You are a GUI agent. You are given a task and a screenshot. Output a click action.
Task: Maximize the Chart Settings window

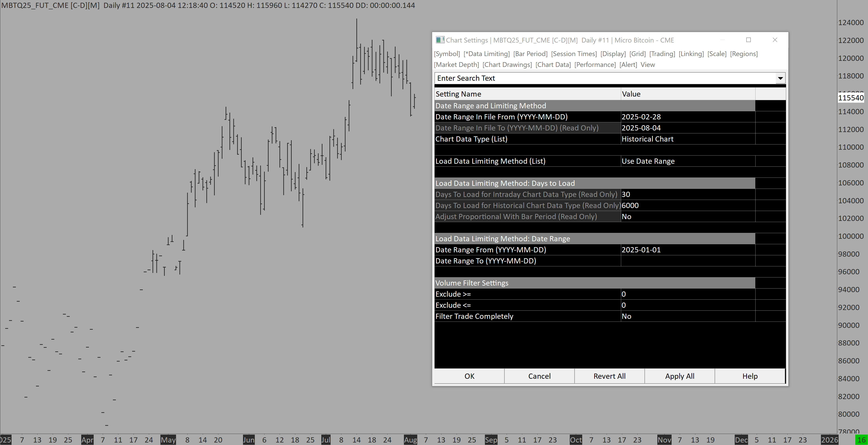(x=748, y=40)
